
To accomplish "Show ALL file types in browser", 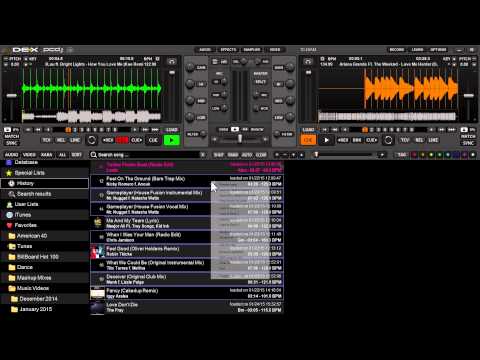I will pyautogui.click(x=62, y=155).
